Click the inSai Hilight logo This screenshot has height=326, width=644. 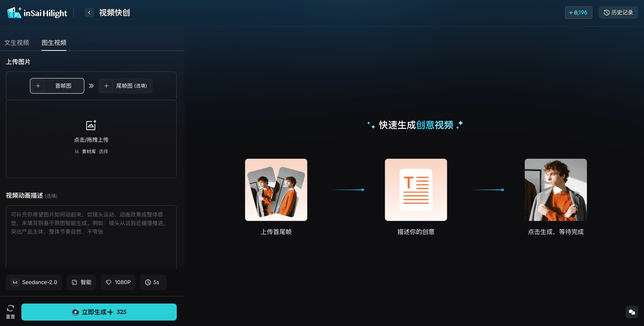click(x=37, y=13)
